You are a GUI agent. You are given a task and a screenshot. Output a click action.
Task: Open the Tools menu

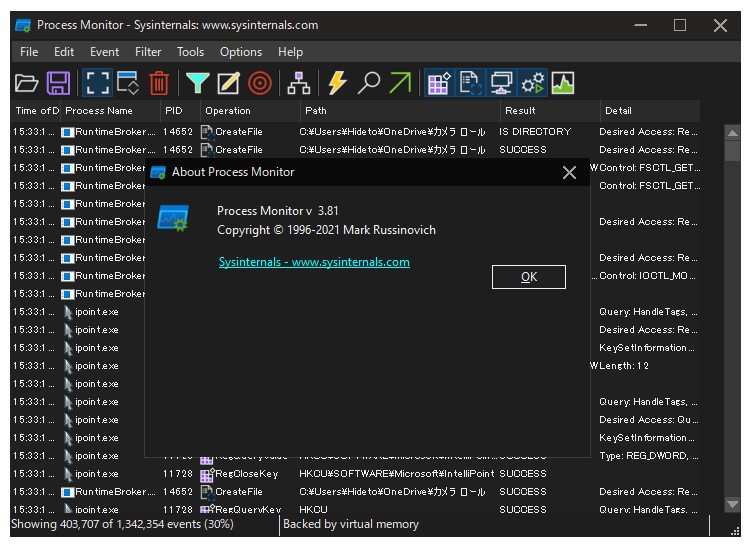pos(190,52)
